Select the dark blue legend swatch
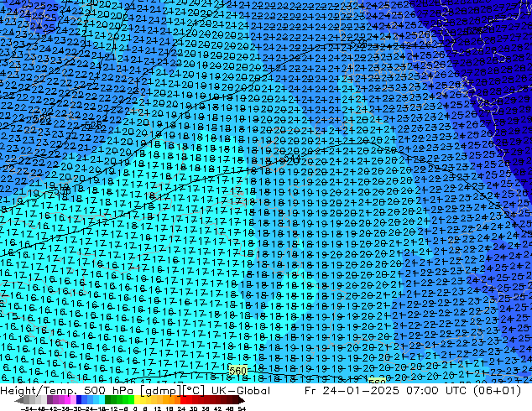532x411 pixels. [x=79, y=400]
